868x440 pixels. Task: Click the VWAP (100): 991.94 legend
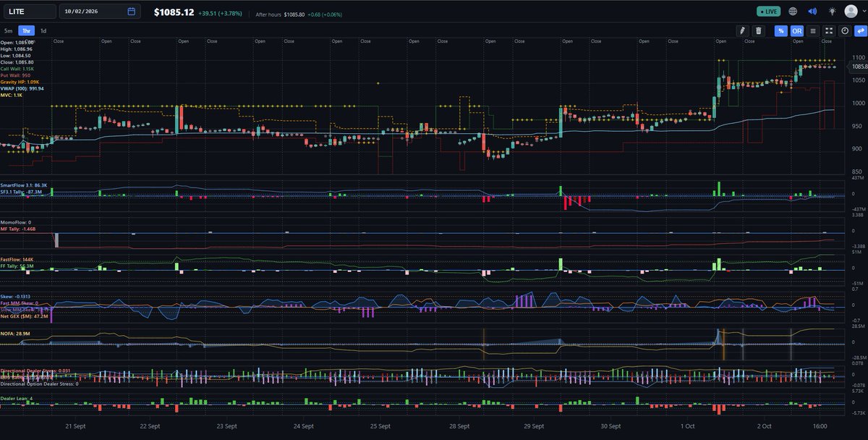22,88
